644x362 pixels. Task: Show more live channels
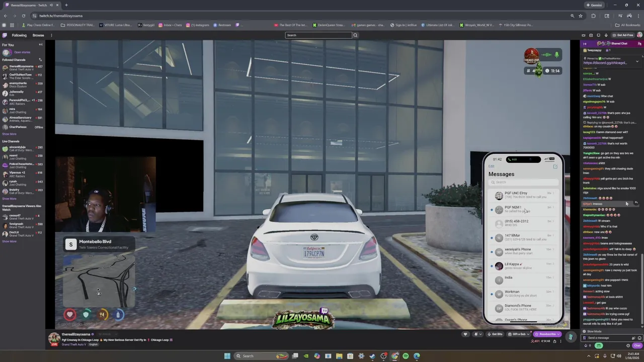coord(9,199)
